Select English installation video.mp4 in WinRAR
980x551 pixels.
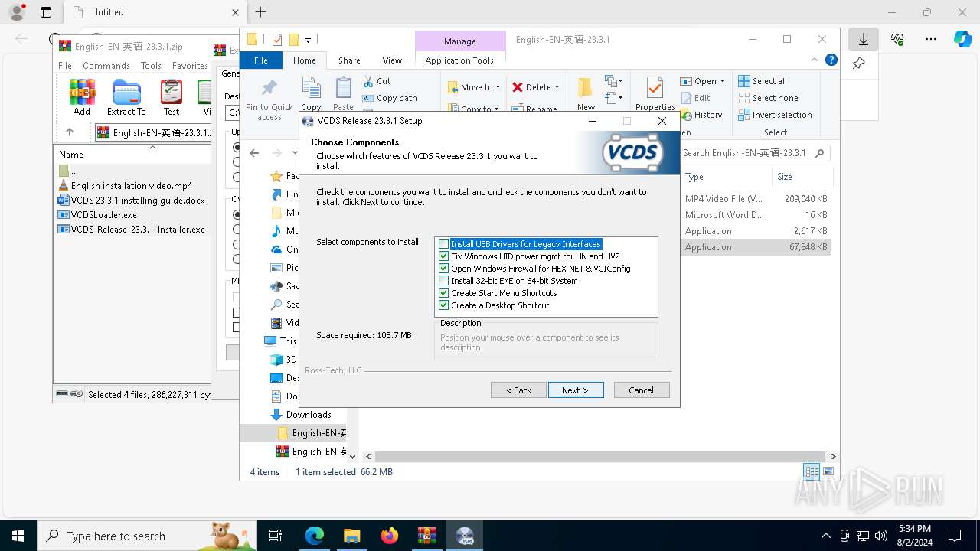point(132,186)
